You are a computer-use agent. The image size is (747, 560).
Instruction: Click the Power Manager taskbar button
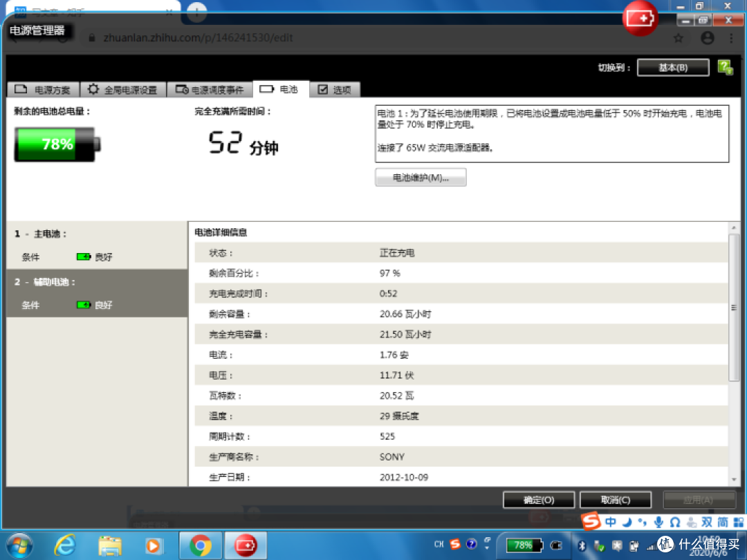point(246,545)
